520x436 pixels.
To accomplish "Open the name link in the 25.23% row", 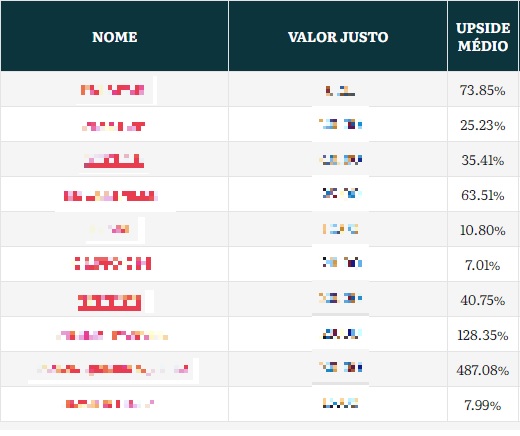I will tap(113, 126).
